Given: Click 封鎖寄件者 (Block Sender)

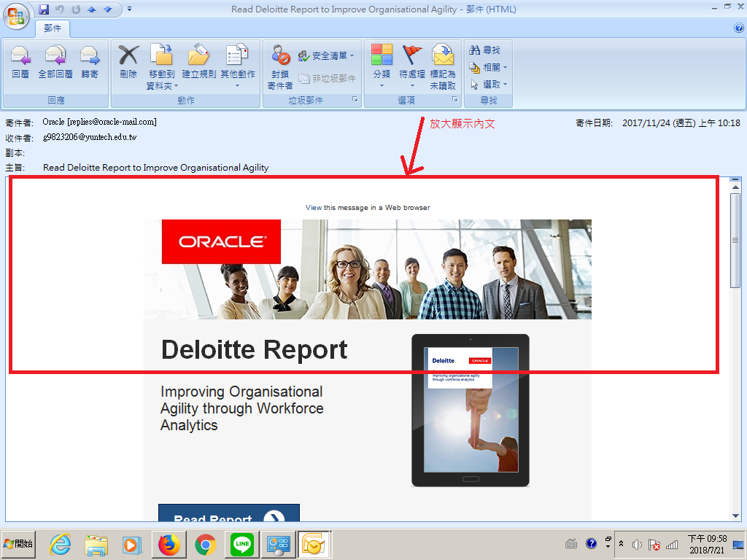Looking at the screenshot, I should coord(280,67).
